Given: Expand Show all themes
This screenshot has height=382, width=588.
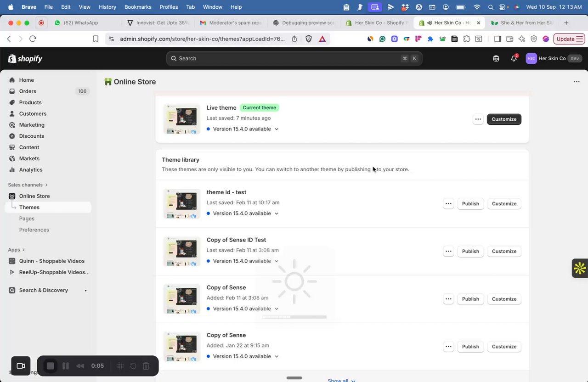Looking at the screenshot, I should (x=341, y=381).
